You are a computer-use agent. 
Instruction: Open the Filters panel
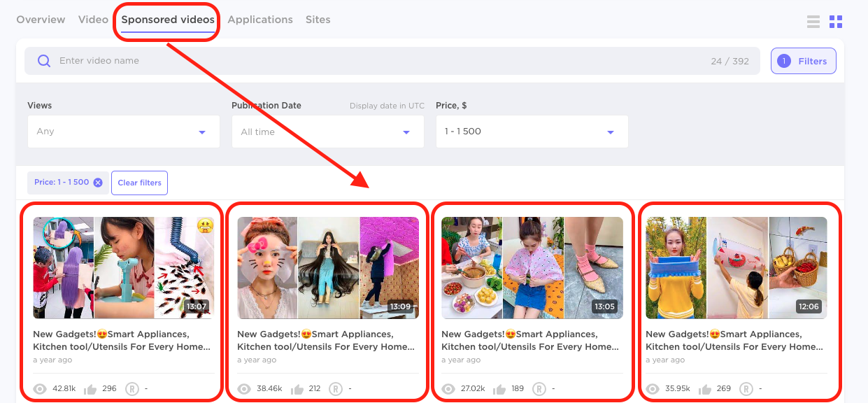point(803,61)
